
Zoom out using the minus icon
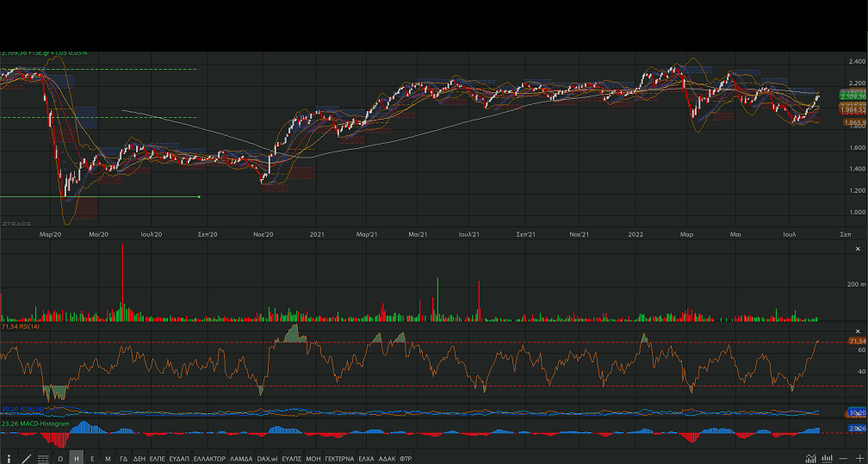tap(844, 458)
